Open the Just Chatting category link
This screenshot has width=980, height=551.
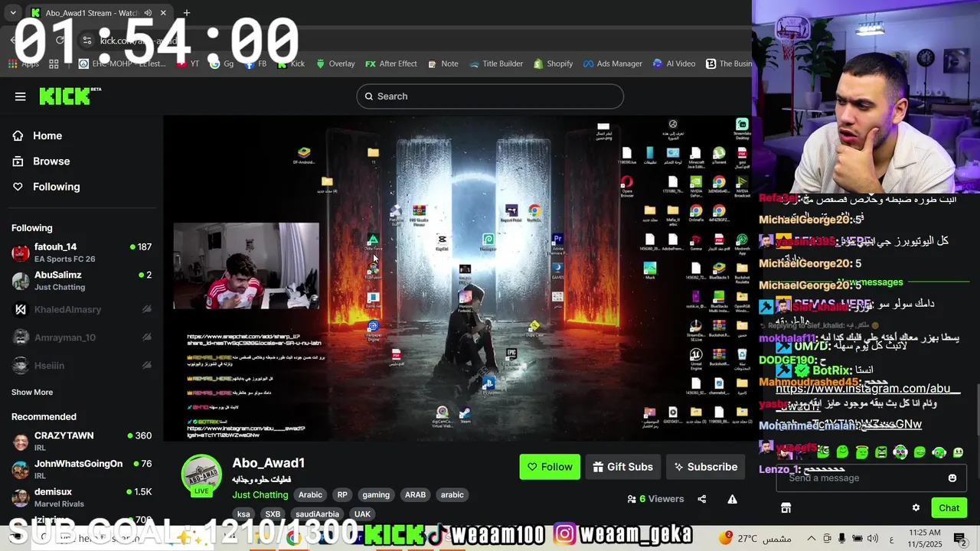tap(260, 494)
